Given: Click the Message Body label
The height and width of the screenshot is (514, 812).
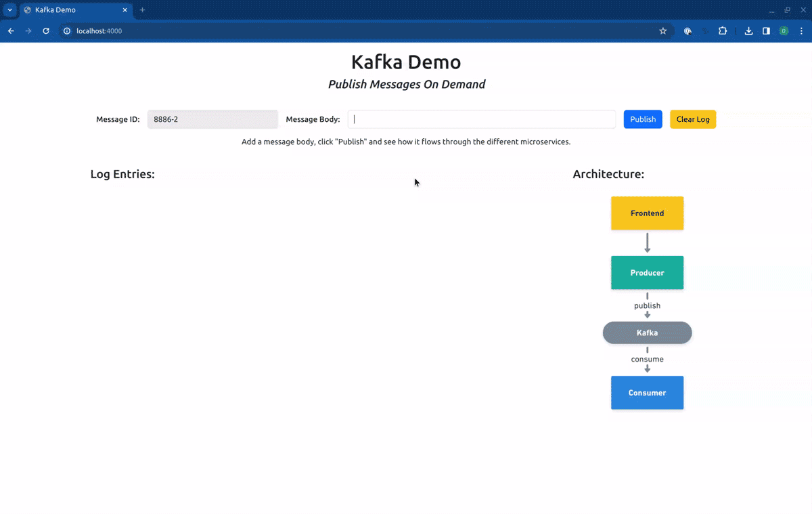Looking at the screenshot, I should 313,119.
